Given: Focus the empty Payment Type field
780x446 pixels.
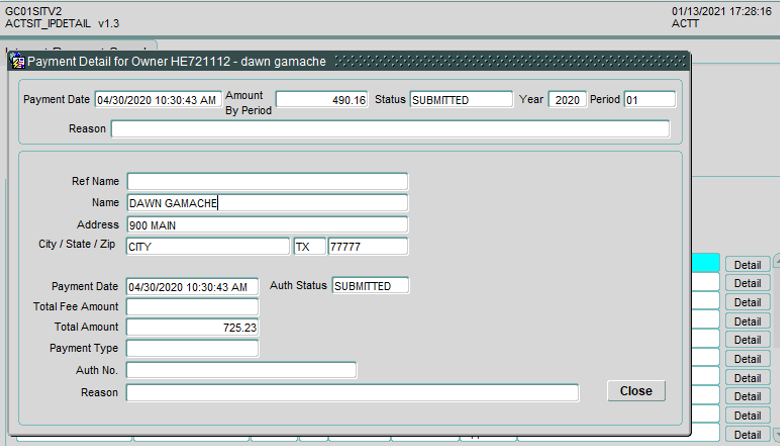Looking at the screenshot, I should [x=192, y=348].
